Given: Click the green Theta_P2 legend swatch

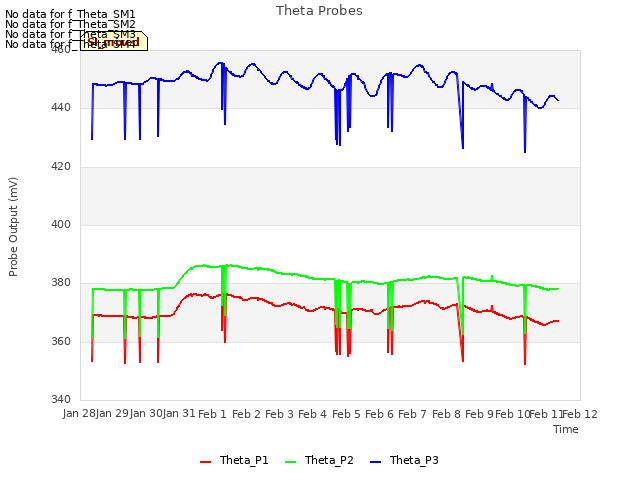Looking at the screenshot, I should coord(291,462).
